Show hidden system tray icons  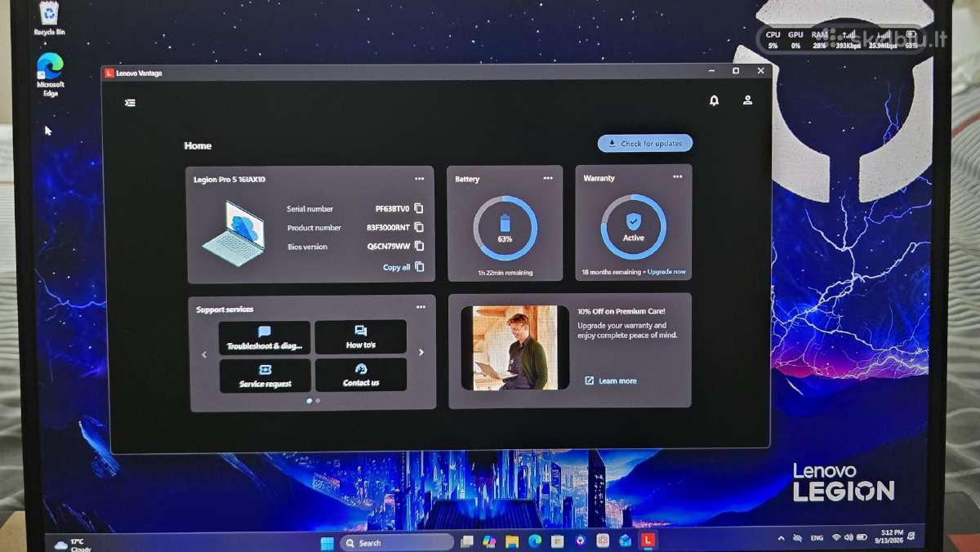click(781, 539)
